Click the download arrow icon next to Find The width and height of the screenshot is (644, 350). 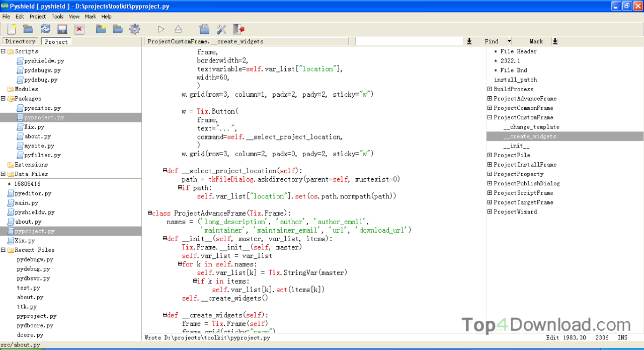[469, 41]
